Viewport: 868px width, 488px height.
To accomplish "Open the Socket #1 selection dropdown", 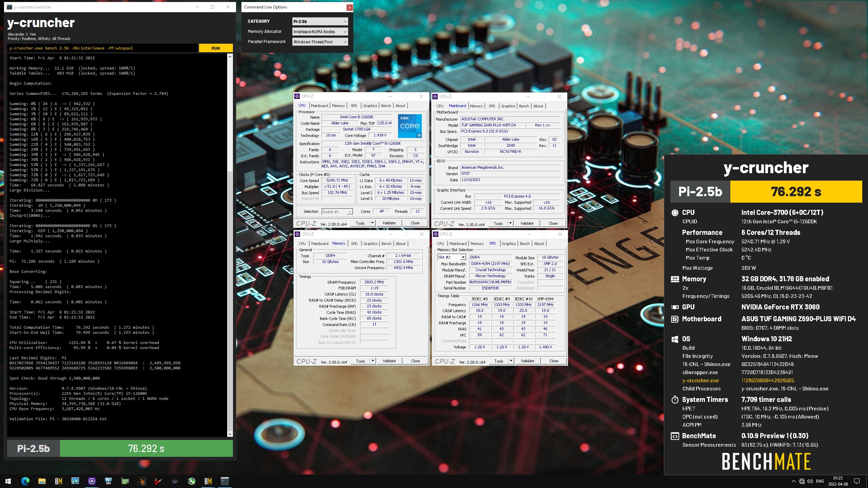I will point(337,211).
